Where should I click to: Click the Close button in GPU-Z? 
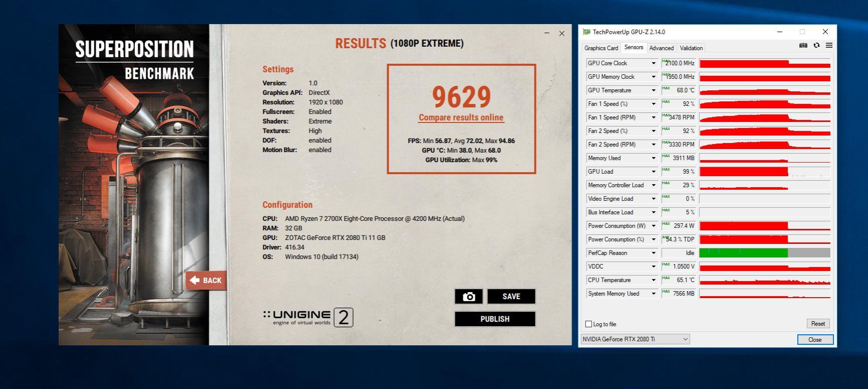point(815,340)
